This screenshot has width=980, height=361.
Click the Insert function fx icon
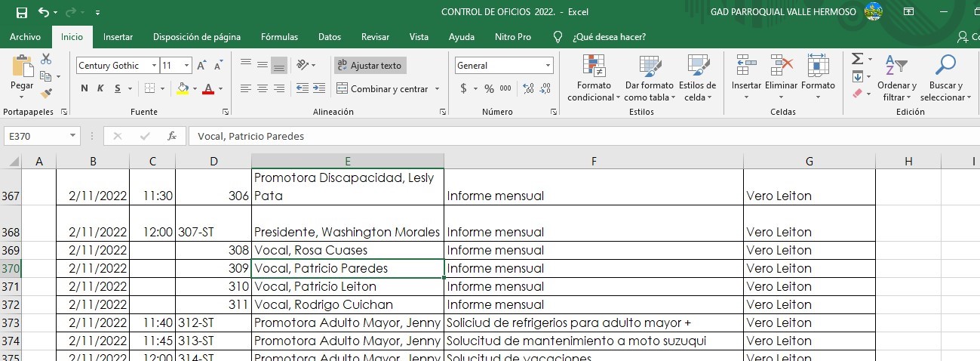[x=172, y=137]
